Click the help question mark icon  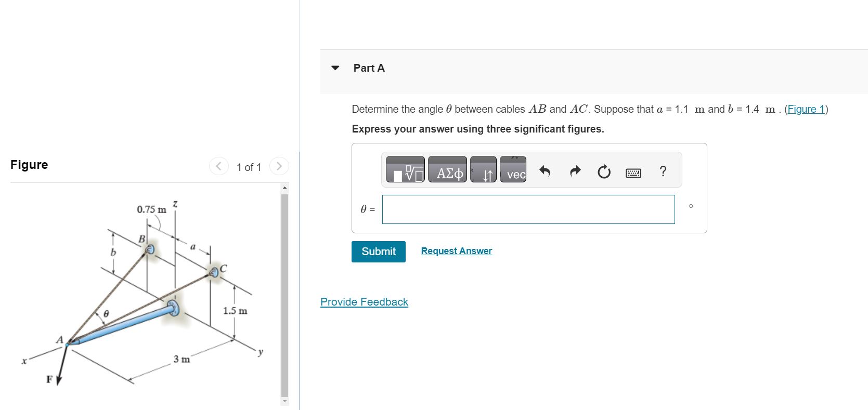(663, 171)
